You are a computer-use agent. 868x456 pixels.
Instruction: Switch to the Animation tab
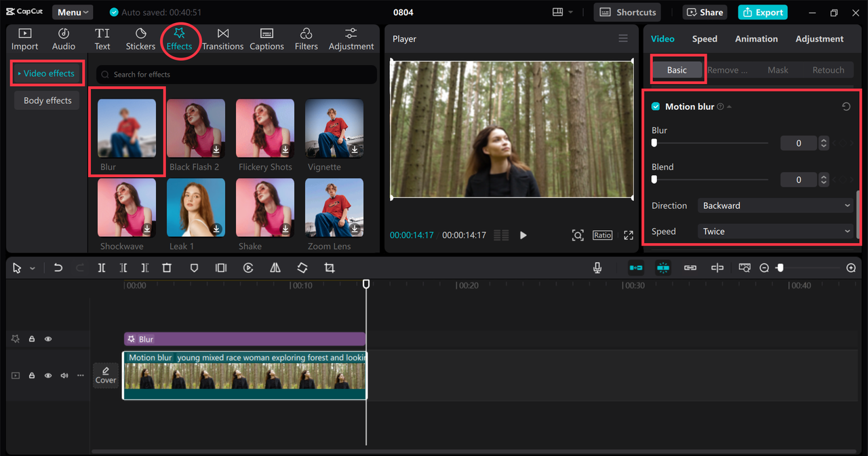(x=756, y=39)
